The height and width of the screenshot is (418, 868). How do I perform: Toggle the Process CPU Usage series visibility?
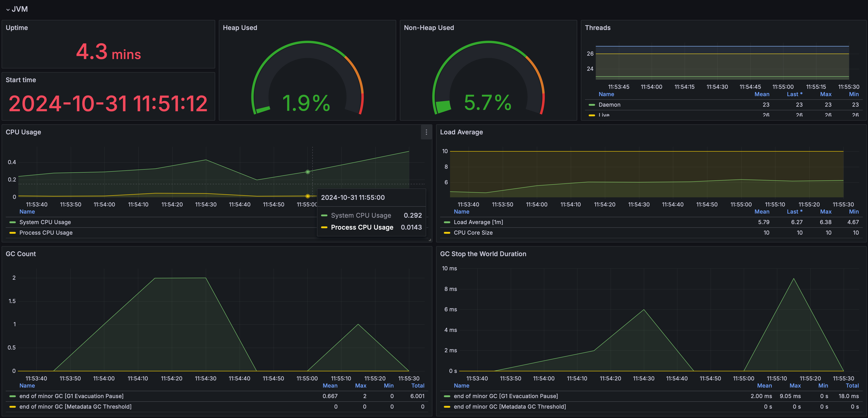46,233
